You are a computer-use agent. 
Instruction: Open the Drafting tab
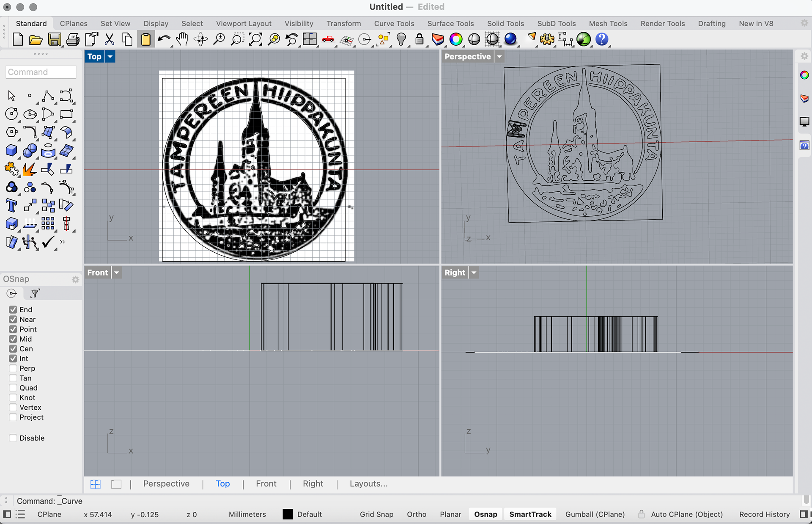[x=711, y=24]
